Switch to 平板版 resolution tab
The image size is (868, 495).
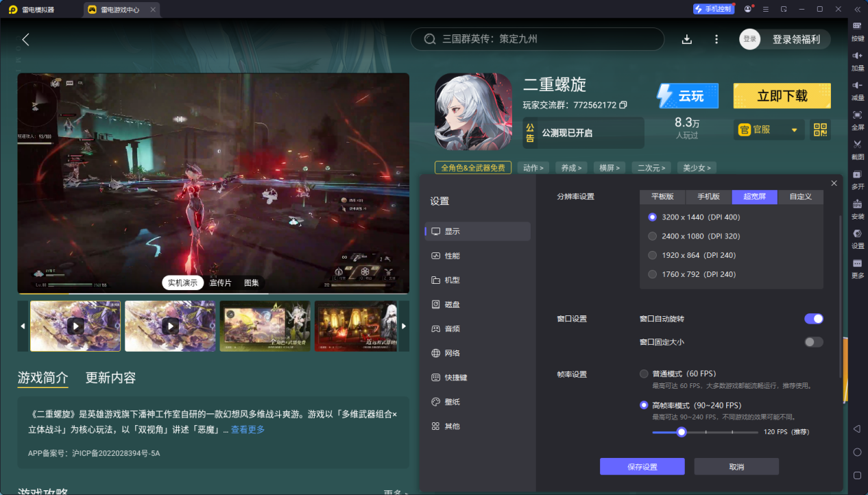coord(662,197)
